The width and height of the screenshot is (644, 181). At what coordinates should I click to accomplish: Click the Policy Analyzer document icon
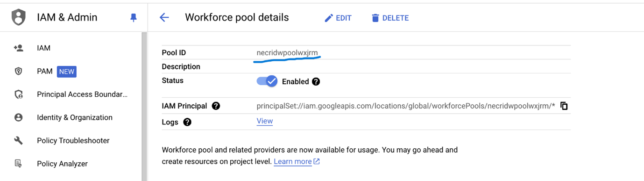pyautogui.click(x=19, y=164)
